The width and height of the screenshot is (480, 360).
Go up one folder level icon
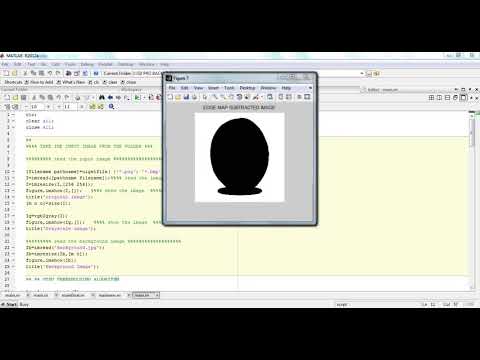pos(377,74)
